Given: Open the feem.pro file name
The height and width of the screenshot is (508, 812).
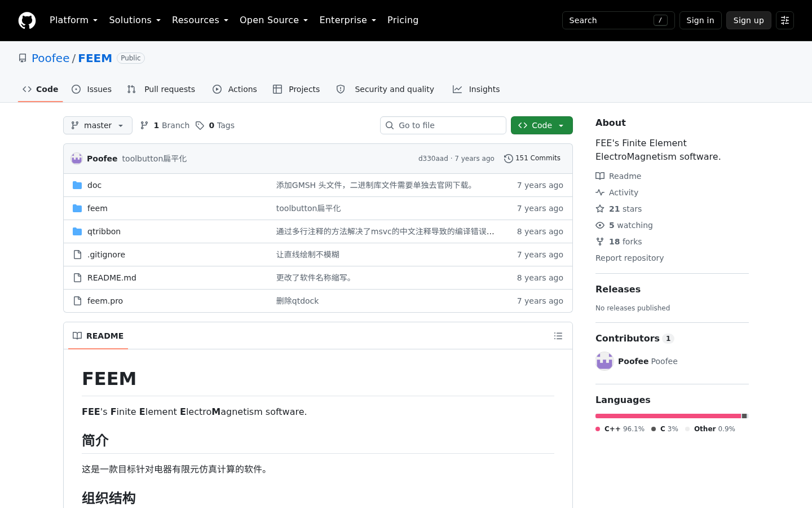Looking at the screenshot, I should [105, 301].
